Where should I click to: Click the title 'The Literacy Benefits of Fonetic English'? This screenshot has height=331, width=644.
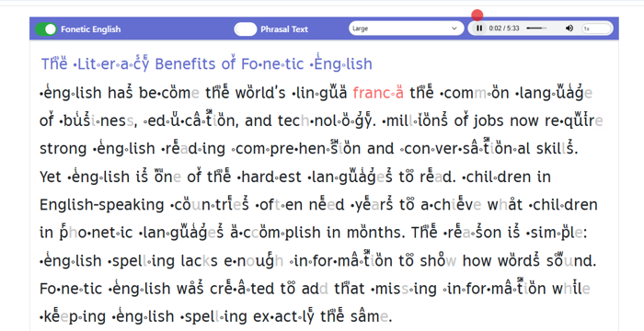coord(207,63)
